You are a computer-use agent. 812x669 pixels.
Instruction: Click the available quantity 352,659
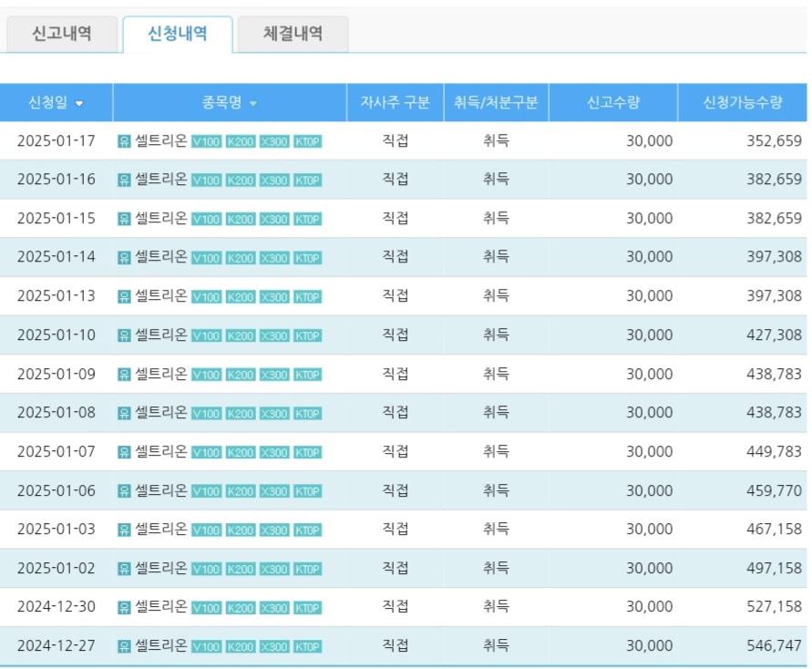click(775, 141)
